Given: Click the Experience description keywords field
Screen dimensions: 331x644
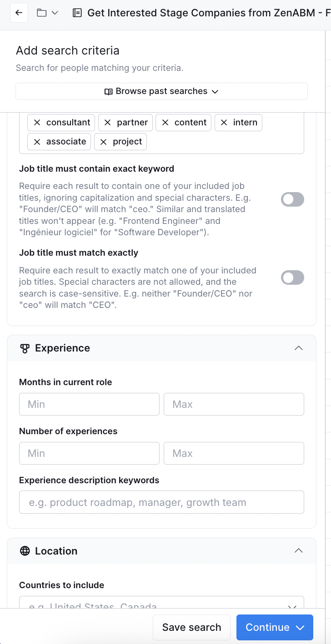Looking at the screenshot, I should click(x=161, y=502).
